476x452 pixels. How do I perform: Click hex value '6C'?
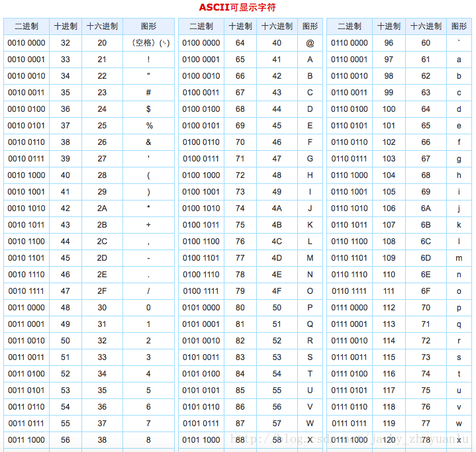click(x=426, y=242)
